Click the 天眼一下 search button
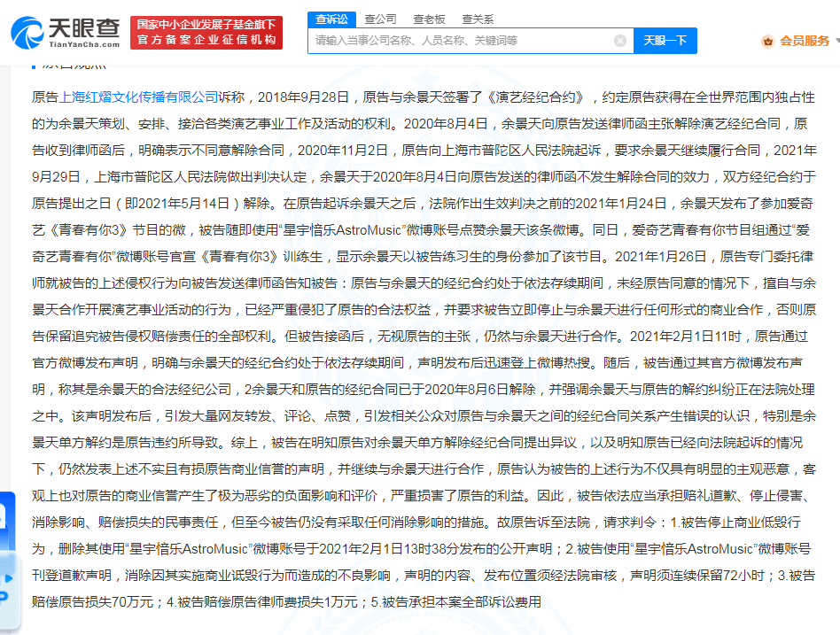Image resolution: width=840 pixels, height=635 pixels. point(665,41)
